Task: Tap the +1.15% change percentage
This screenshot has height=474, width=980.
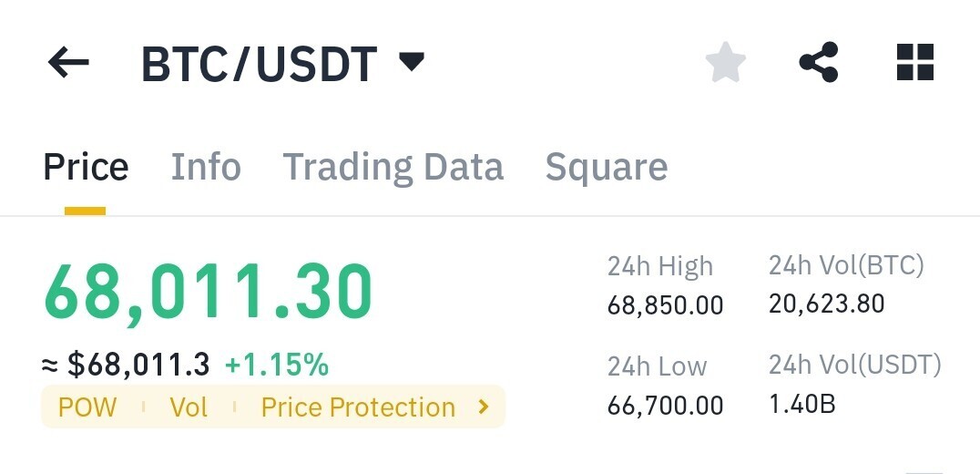Action: click(x=276, y=365)
